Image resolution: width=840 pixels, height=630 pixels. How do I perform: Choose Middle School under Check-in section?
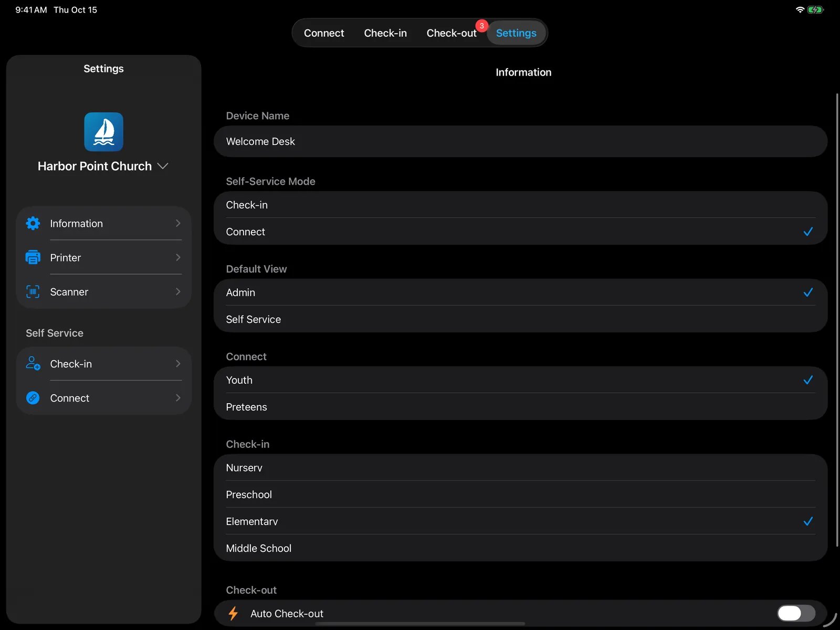coord(520,548)
